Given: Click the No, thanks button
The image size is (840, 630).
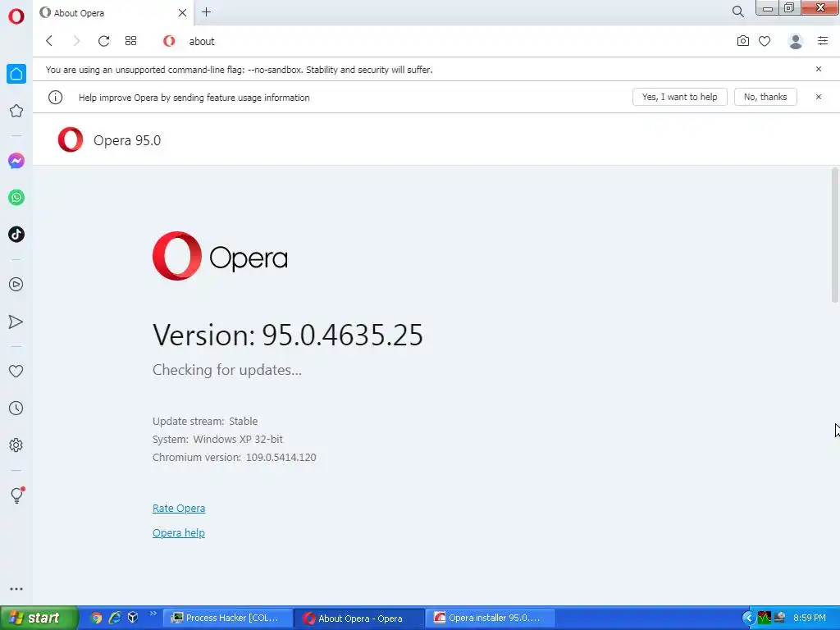Looking at the screenshot, I should tap(765, 97).
